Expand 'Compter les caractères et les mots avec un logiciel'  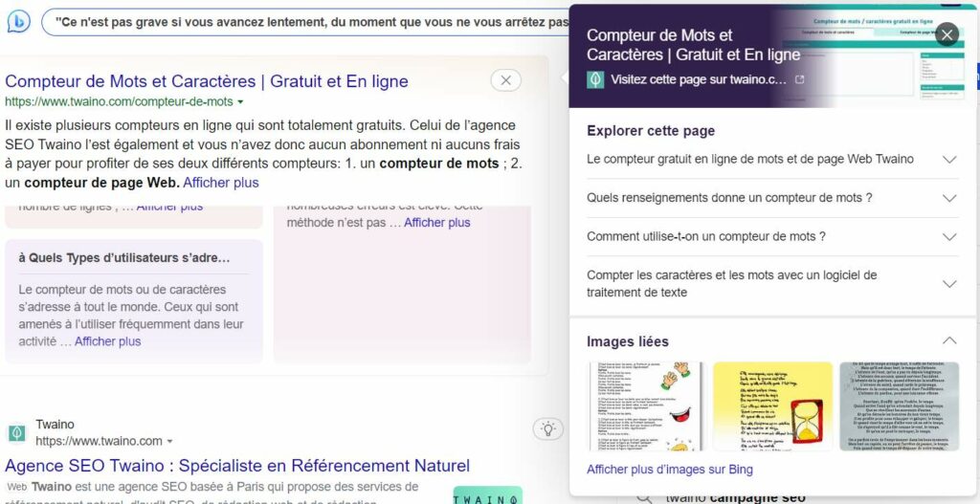tap(772, 283)
